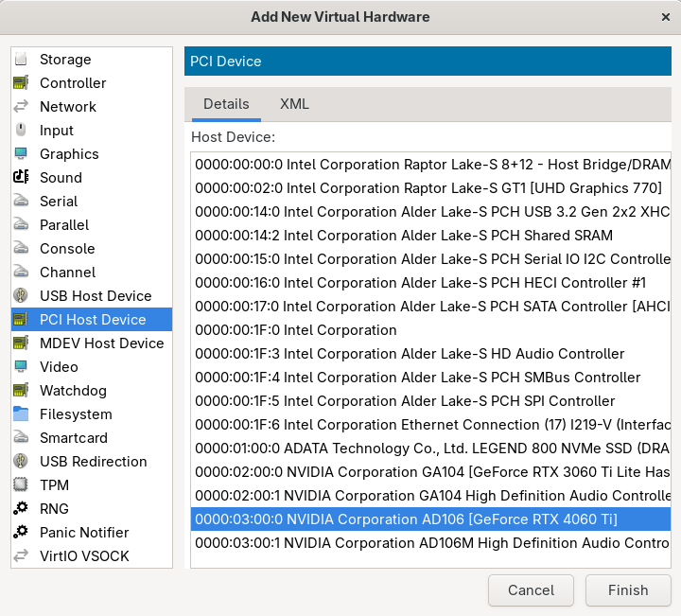Close the Add New Virtual Hardware dialog

pos(666,17)
